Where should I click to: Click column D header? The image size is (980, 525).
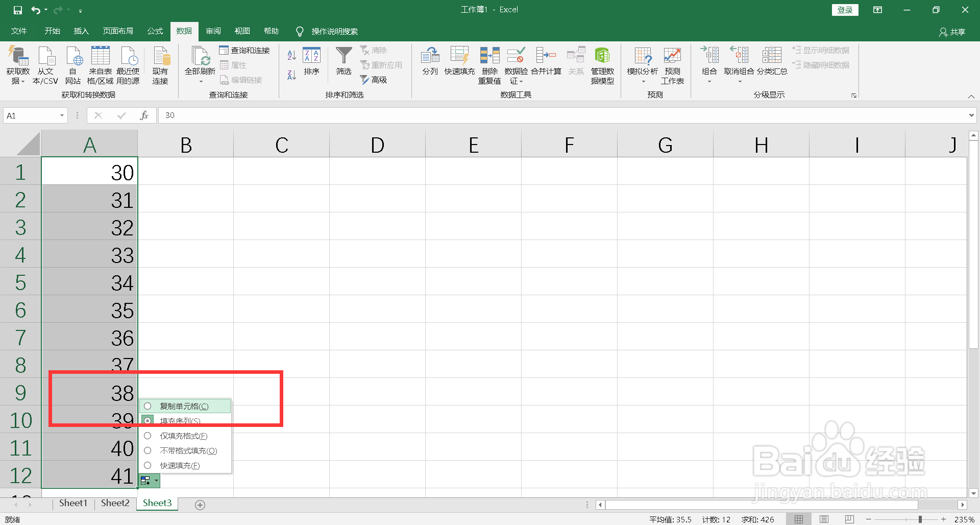click(x=378, y=145)
